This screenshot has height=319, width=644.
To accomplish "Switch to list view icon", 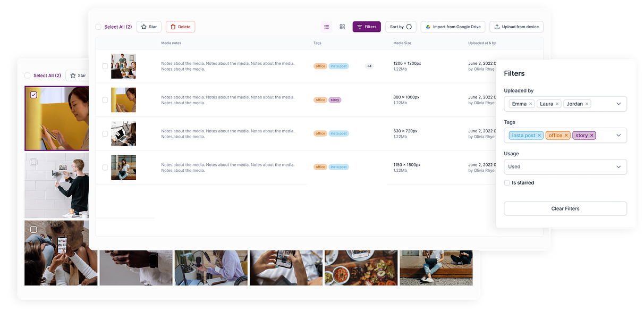I will [x=327, y=27].
